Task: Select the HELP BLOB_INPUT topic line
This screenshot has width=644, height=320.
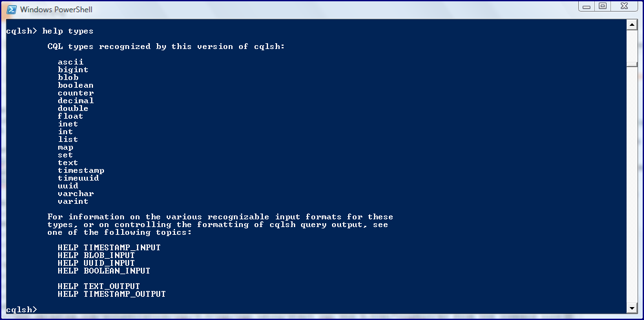Action: (x=96, y=255)
